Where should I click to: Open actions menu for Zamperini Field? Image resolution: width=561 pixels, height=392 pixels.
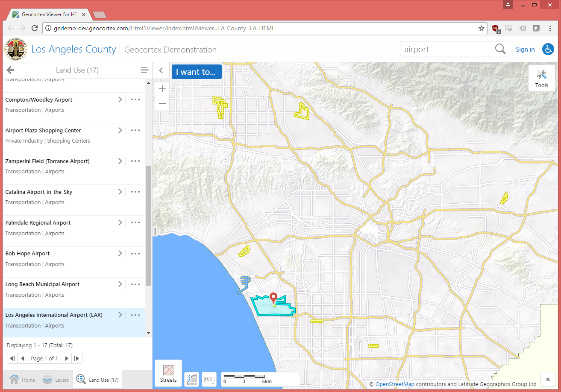pos(135,161)
